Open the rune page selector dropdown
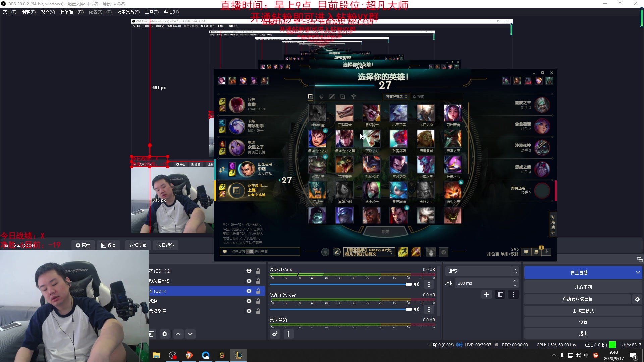The image size is (644, 362). [x=369, y=252]
